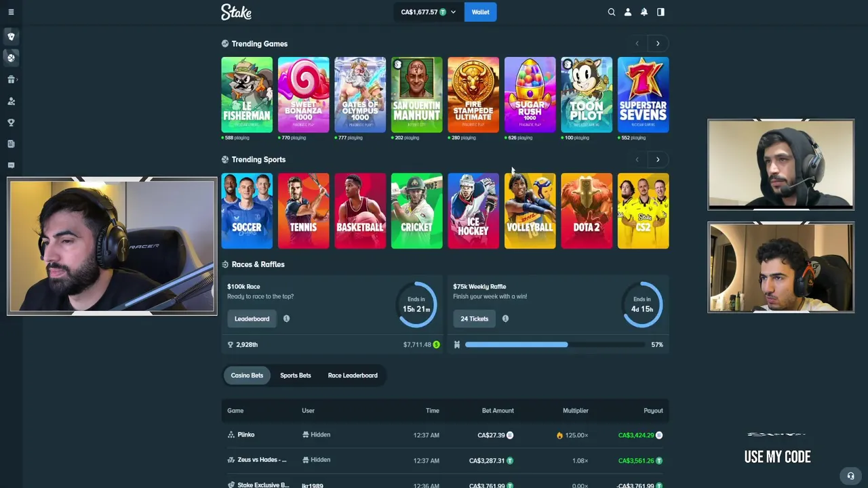Image resolution: width=868 pixels, height=488 pixels.
Task: Go to previous Trending Sports page arrow
Action: click(x=637, y=160)
